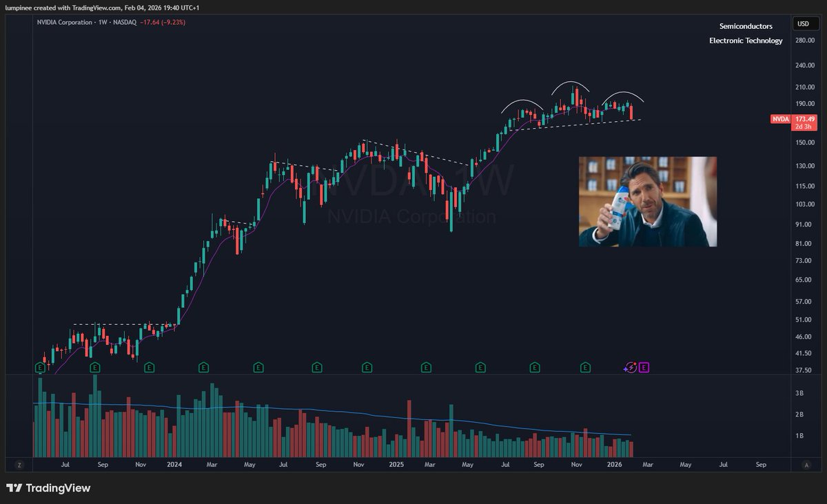Click the 3B volume axis label
The width and height of the screenshot is (827, 504).
tap(799, 393)
